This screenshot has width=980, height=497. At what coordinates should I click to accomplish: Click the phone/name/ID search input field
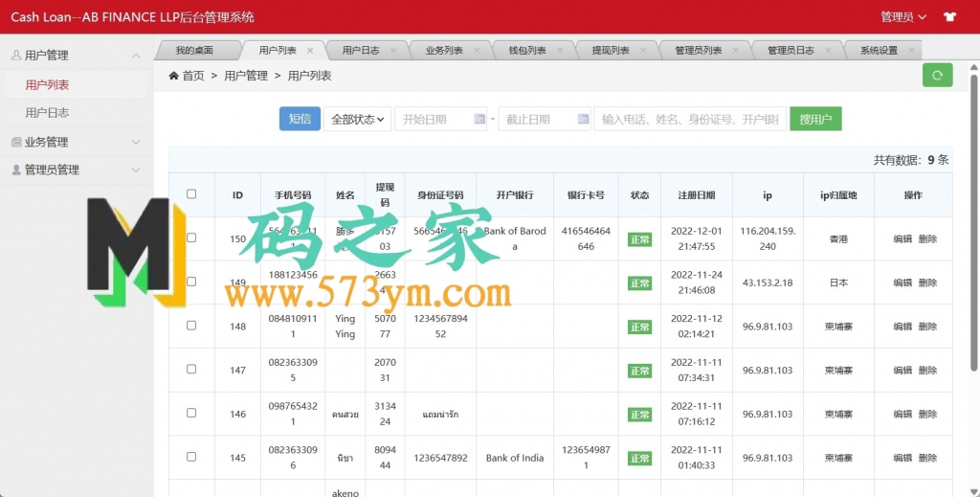coord(690,119)
